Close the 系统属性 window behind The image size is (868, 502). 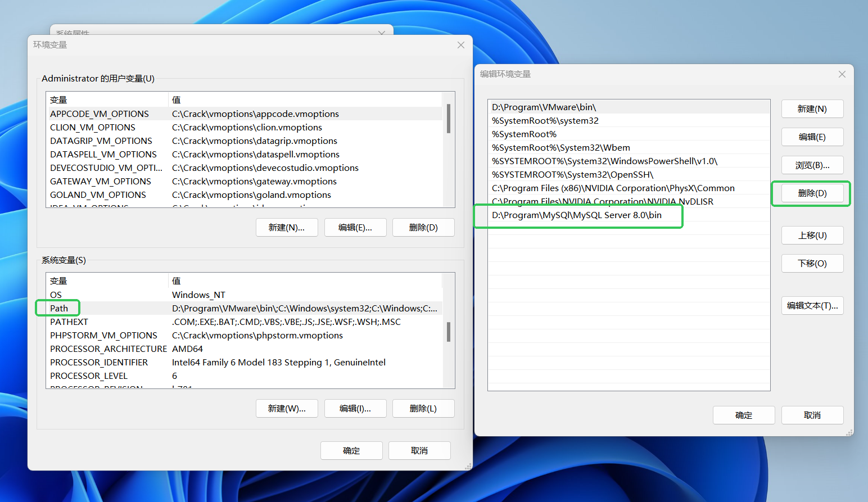[x=382, y=33]
